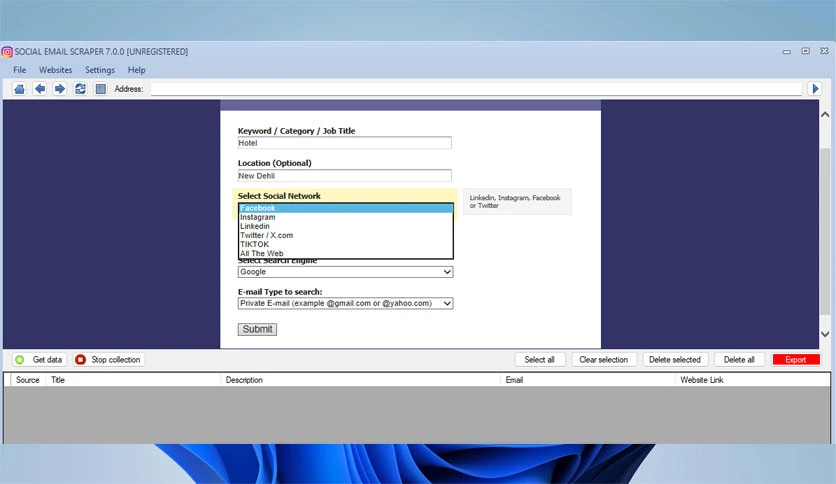Click the scroll down arrow of page
Viewport: 836px width, 484px height.
[825, 334]
